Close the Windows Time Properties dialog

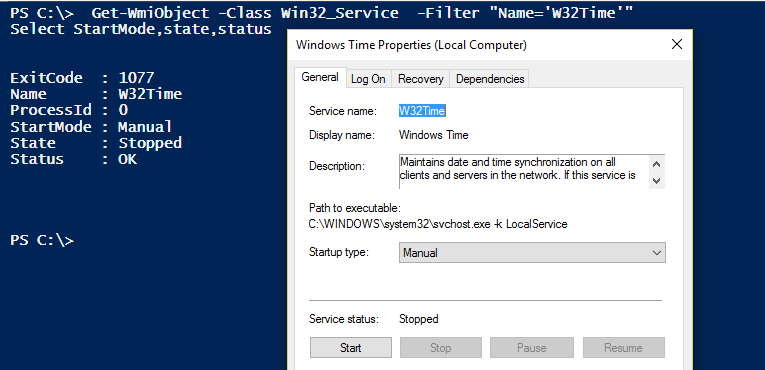pyautogui.click(x=677, y=44)
